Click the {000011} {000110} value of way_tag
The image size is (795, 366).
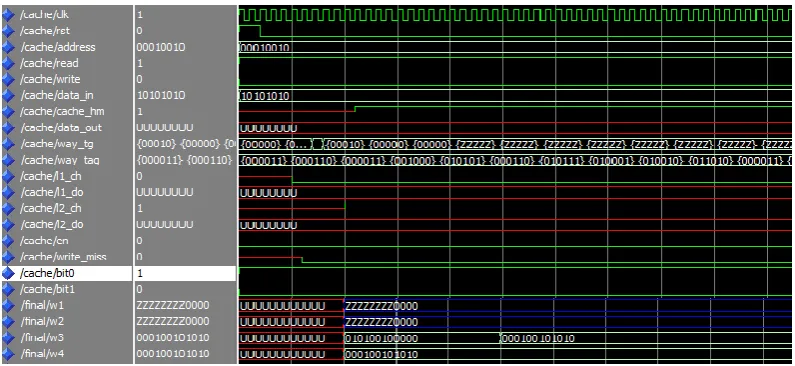click(185, 160)
